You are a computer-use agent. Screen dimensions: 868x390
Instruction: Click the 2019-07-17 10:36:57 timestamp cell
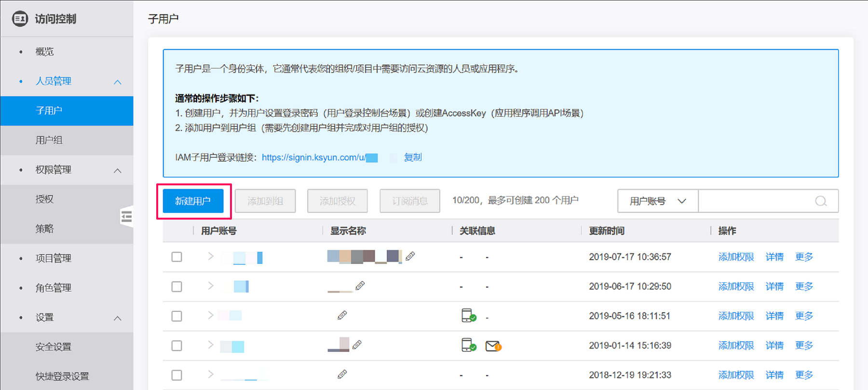click(630, 257)
